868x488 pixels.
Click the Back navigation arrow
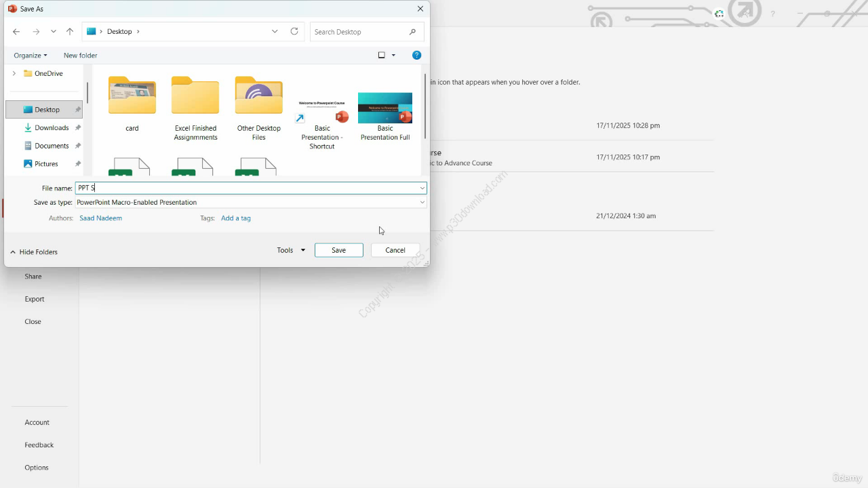(16, 32)
